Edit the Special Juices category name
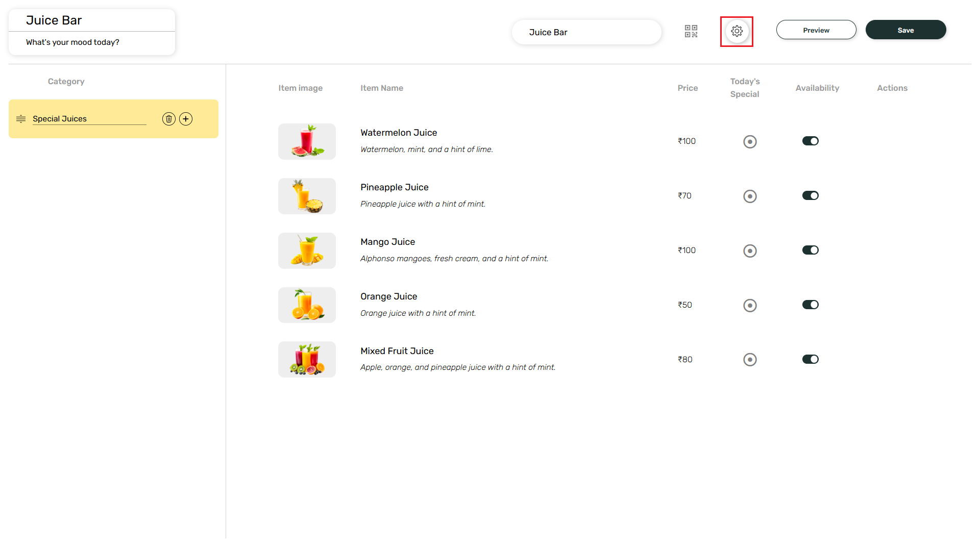 pyautogui.click(x=89, y=119)
